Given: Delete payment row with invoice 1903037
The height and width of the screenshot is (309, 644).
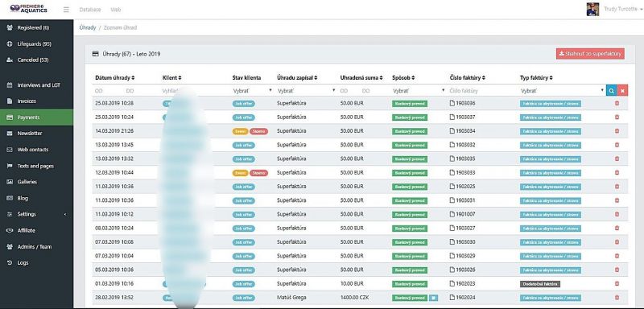Looking at the screenshot, I should (617, 117).
